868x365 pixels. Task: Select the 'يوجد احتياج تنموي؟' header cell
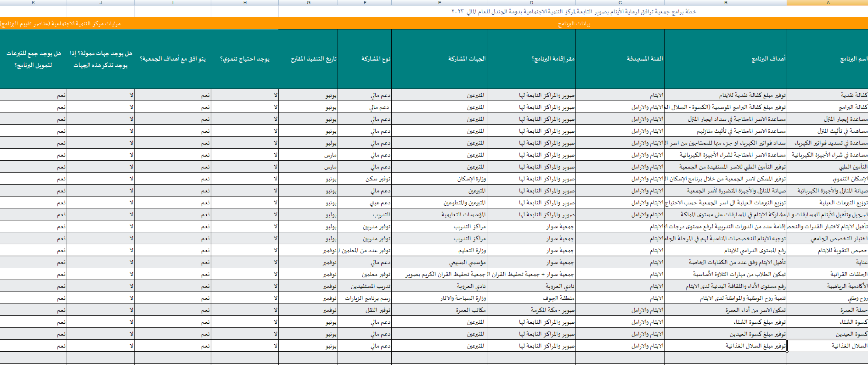pos(245,59)
